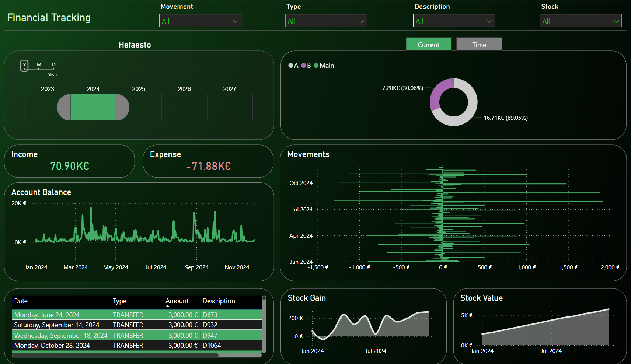Select the M month granularity on timeline
The width and height of the screenshot is (631, 364).
[39, 65]
